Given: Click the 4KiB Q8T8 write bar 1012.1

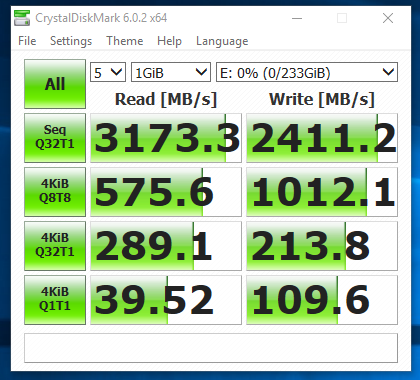Looking at the screenshot, I should 322,192.
